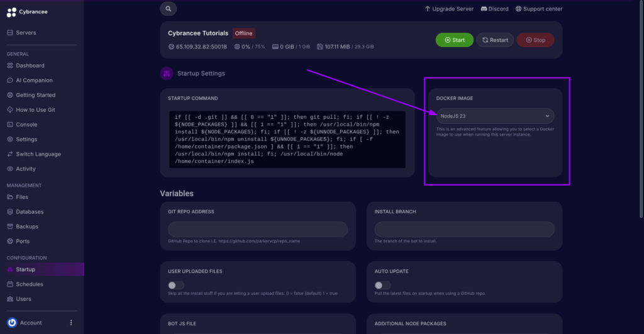Click the Cybrancee logo icon
Screen dimensions: 644x334
(x=11, y=13)
